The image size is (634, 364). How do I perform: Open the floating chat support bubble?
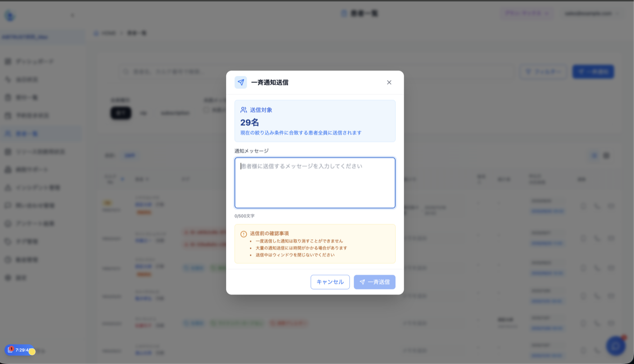(614, 346)
